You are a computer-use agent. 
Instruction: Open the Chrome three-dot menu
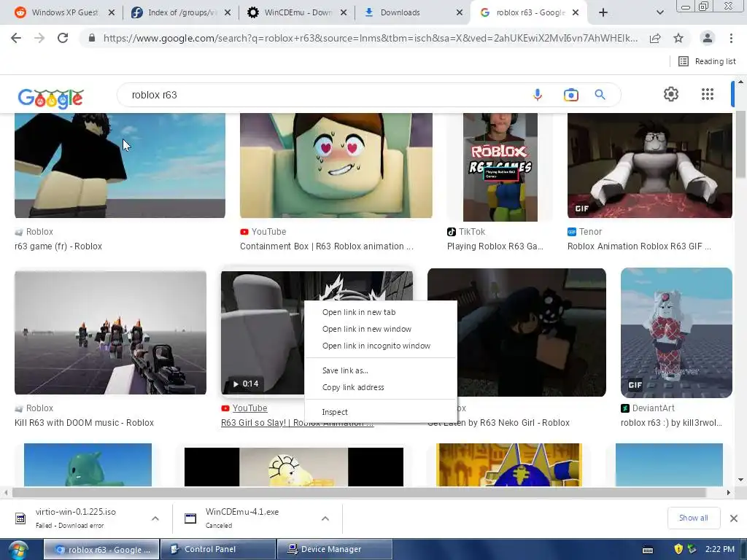pyautogui.click(x=731, y=38)
